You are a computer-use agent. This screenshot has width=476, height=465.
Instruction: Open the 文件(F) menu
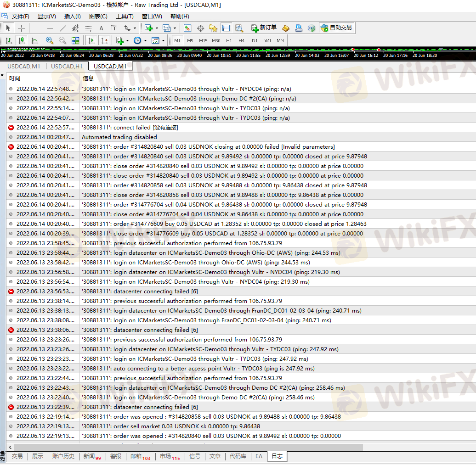[21, 17]
